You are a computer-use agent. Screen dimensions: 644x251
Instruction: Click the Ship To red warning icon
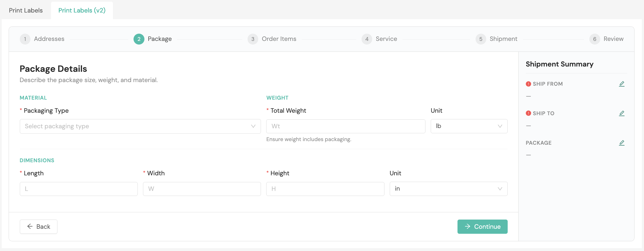pyautogui.click(x=528, y=113)
